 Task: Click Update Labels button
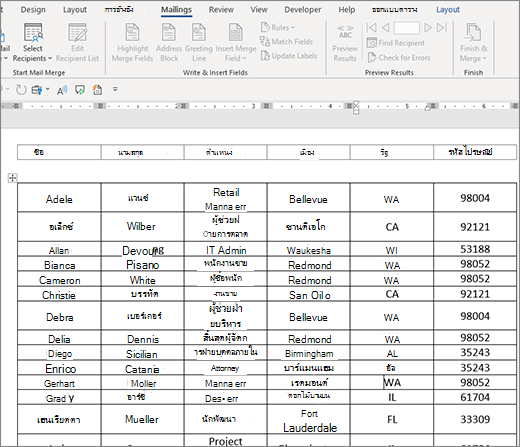pos(289,56)
